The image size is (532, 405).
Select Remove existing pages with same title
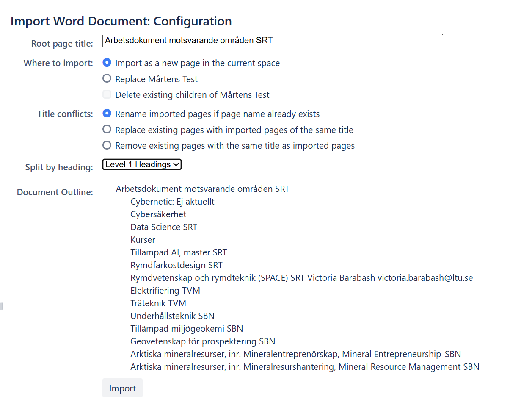(x=107, y=145)
